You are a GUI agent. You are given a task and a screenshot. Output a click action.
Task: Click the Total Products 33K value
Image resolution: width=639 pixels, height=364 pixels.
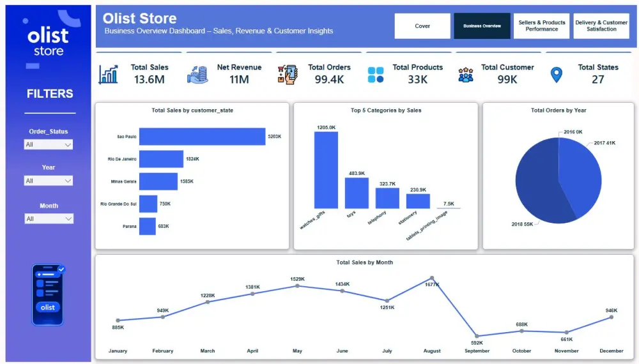[418, 79]
